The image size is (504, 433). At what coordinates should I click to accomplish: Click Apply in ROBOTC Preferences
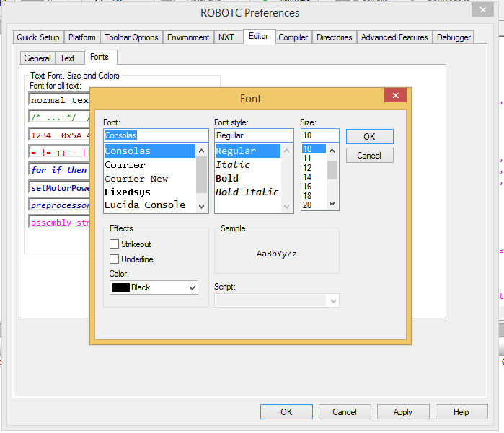(403, 412)
